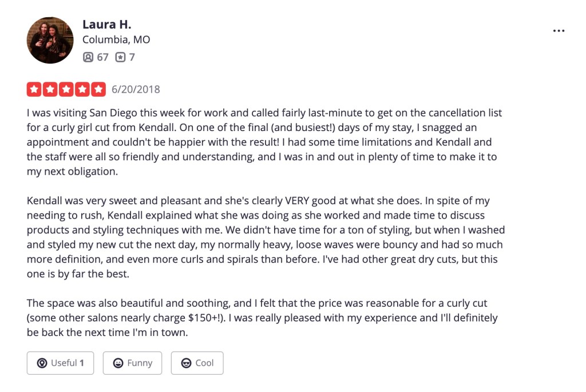Click the first red rating star
586x392 pixels.
point(34,89)
